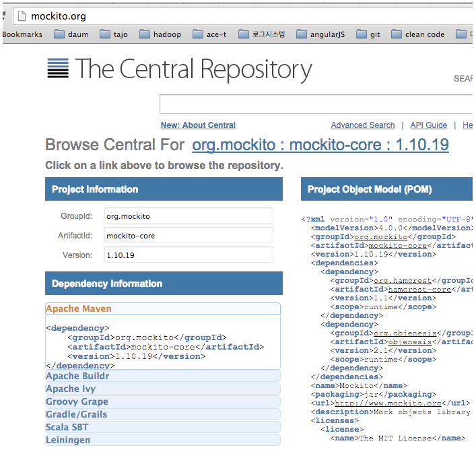Click the modelVersion 4.0.0 line
476x460 pixels.
click(x=392, y=228)
